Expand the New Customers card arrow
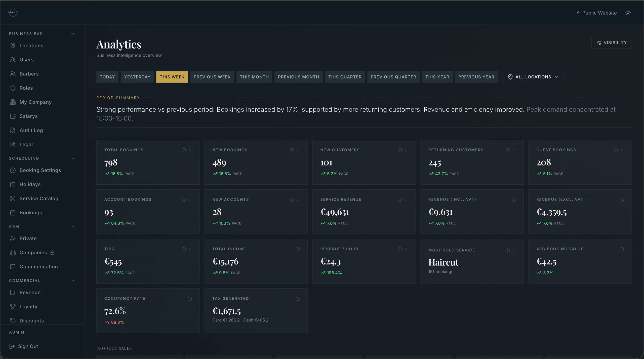This screenshot has width=644, height=359. coord(406,150)
